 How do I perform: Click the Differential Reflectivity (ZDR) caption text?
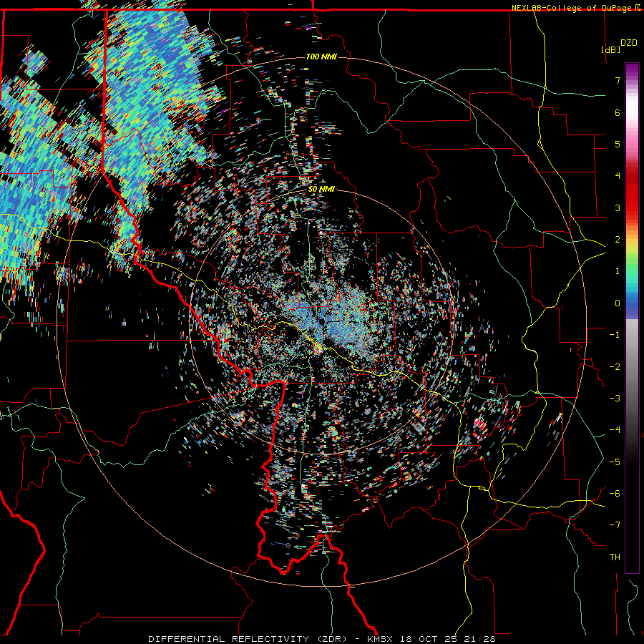[248, 639]
